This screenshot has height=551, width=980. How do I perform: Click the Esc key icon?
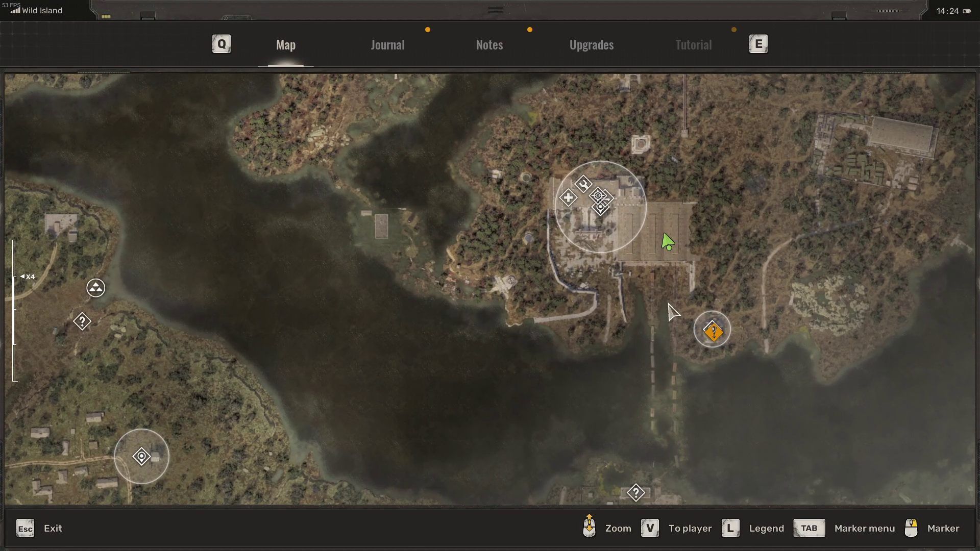pos(25,529)
